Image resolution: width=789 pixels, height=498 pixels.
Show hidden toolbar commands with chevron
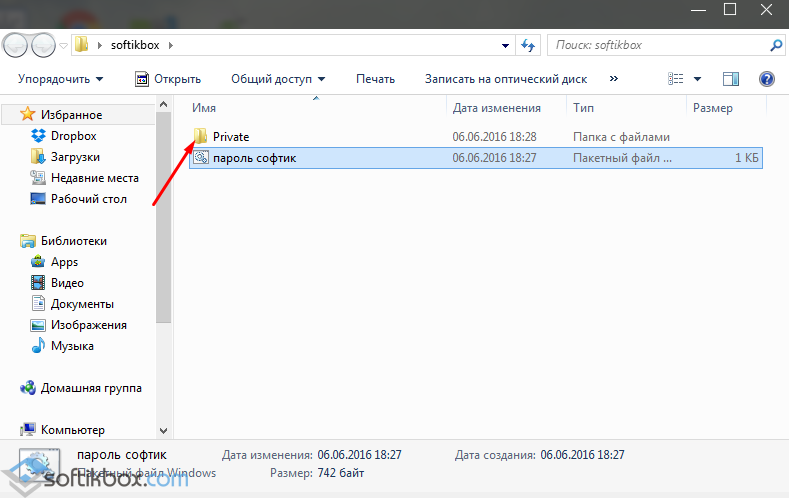[x=613, y=79]
